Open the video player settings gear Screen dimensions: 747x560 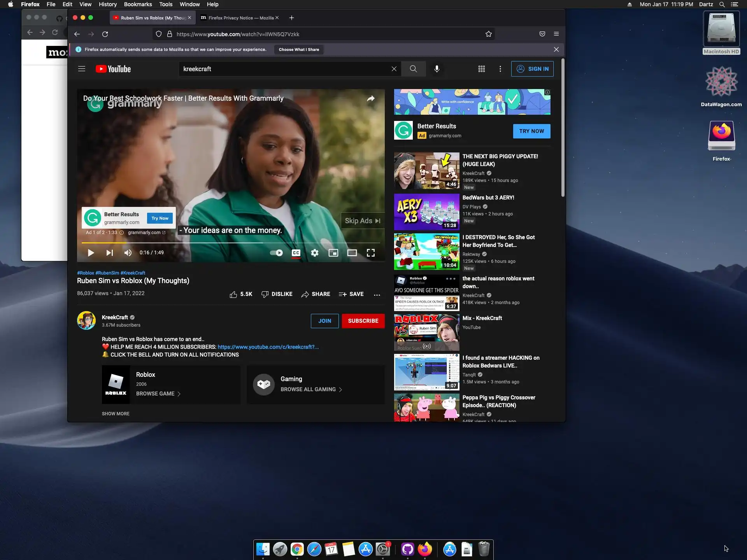(x=314, y=253)
